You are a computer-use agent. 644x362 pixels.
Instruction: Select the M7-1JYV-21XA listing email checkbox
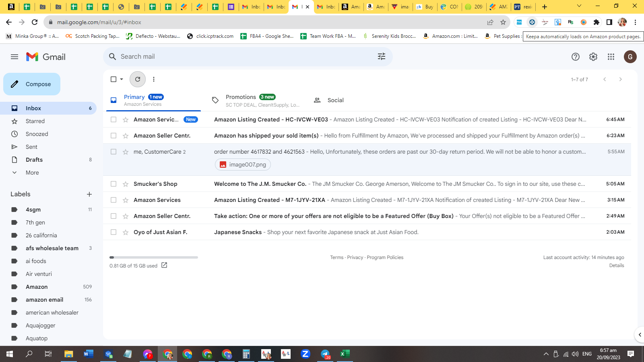pyautogui.click(x=114, y=200)
